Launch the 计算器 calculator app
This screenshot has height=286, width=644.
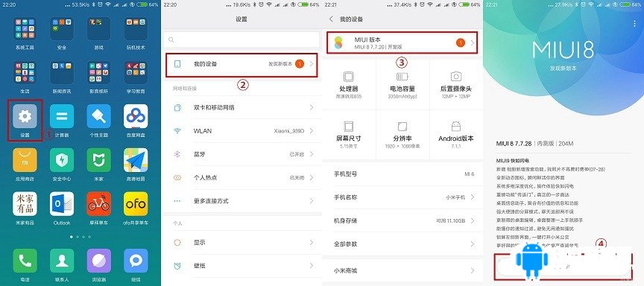62,116
